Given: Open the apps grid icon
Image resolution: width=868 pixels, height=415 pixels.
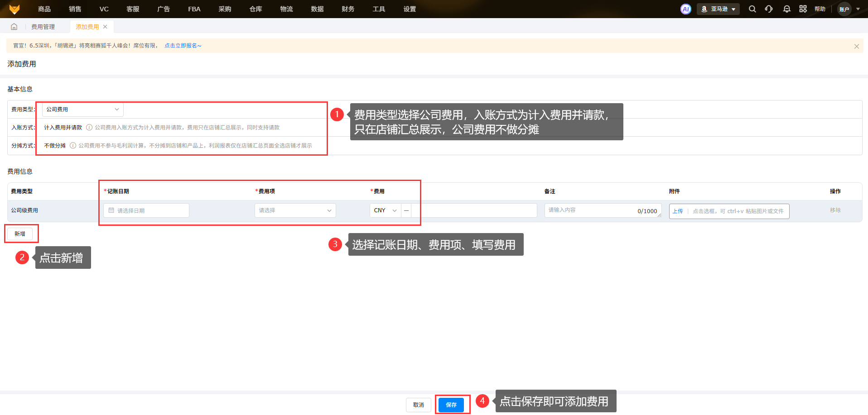Looking at the screenshot, I should coord(803,9).
